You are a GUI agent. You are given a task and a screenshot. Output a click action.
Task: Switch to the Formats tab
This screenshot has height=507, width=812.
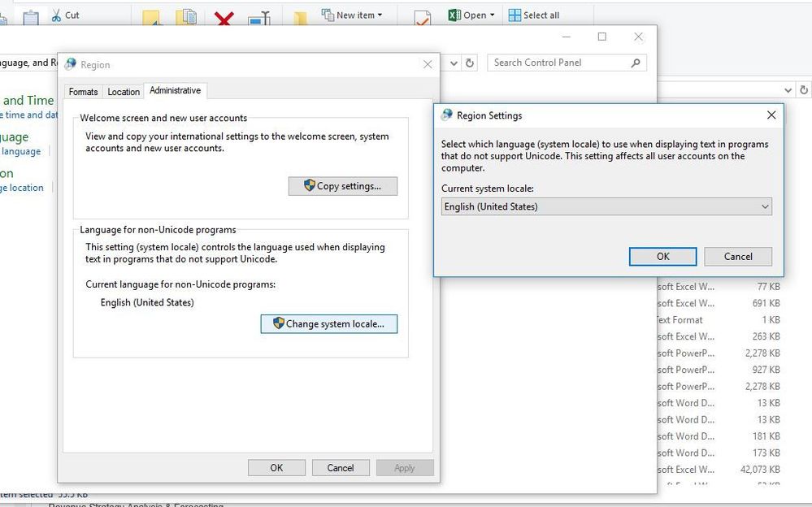point(82,92)
